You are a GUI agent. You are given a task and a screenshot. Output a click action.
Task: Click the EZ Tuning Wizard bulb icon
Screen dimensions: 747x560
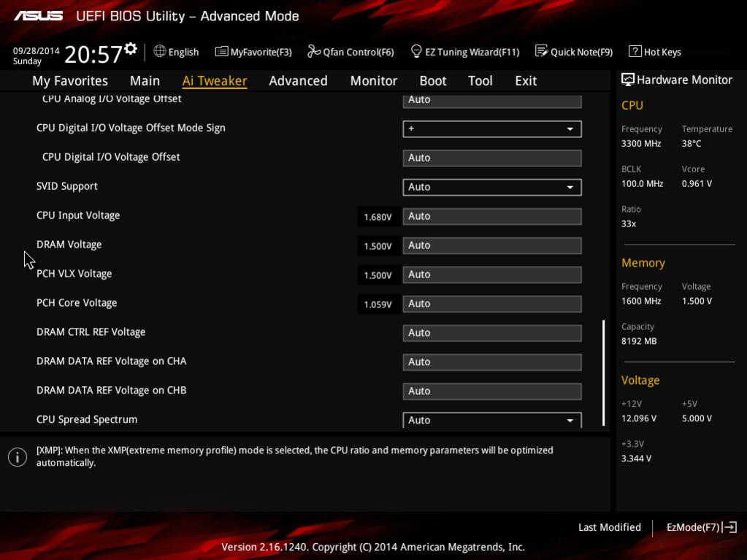416,51
